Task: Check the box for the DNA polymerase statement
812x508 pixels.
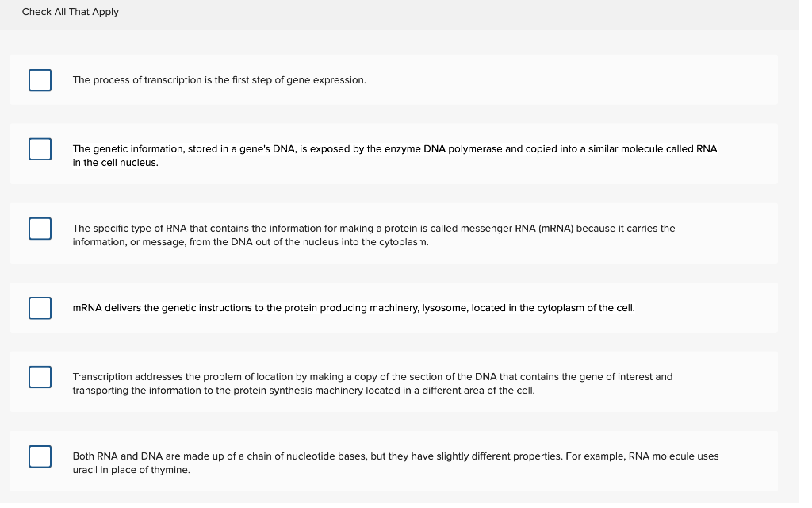Action: 40,149
